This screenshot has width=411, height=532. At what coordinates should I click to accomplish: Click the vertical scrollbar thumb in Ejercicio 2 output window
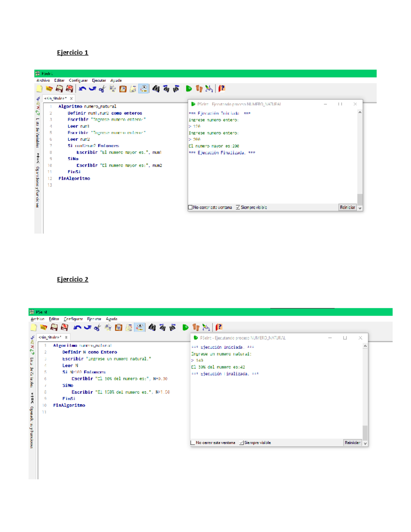point(365,433)
